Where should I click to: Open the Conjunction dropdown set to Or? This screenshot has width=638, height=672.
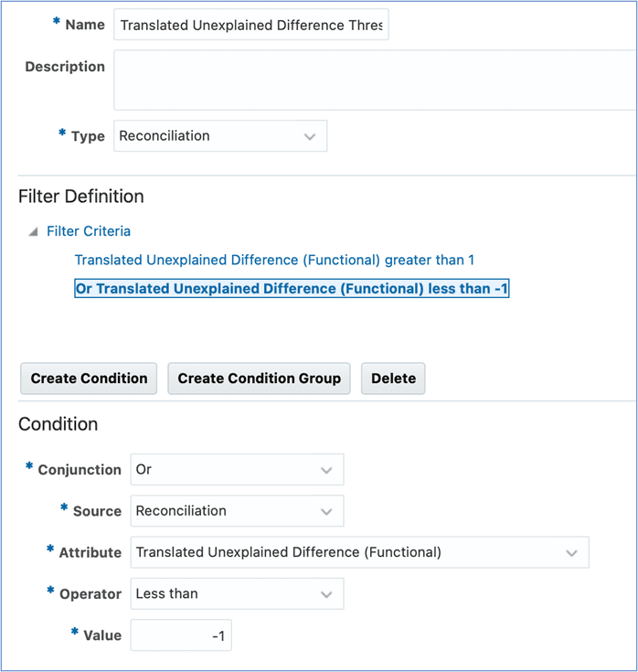237,470
